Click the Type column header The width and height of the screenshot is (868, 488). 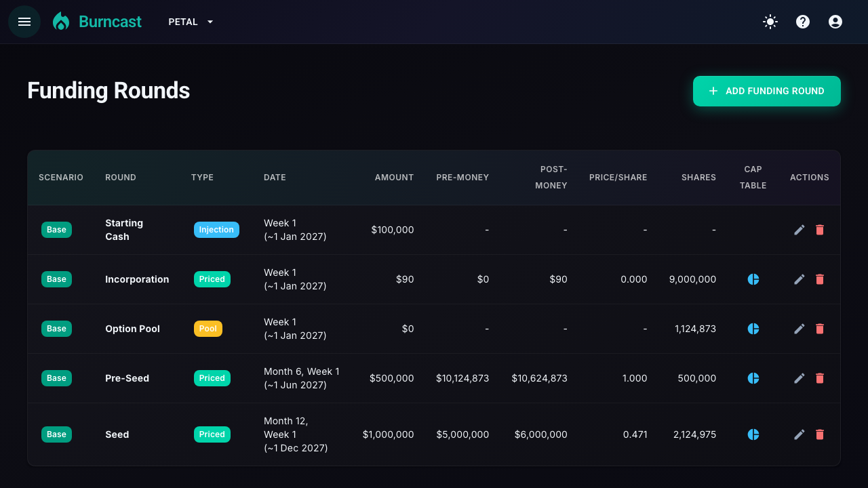coord(202,178)
